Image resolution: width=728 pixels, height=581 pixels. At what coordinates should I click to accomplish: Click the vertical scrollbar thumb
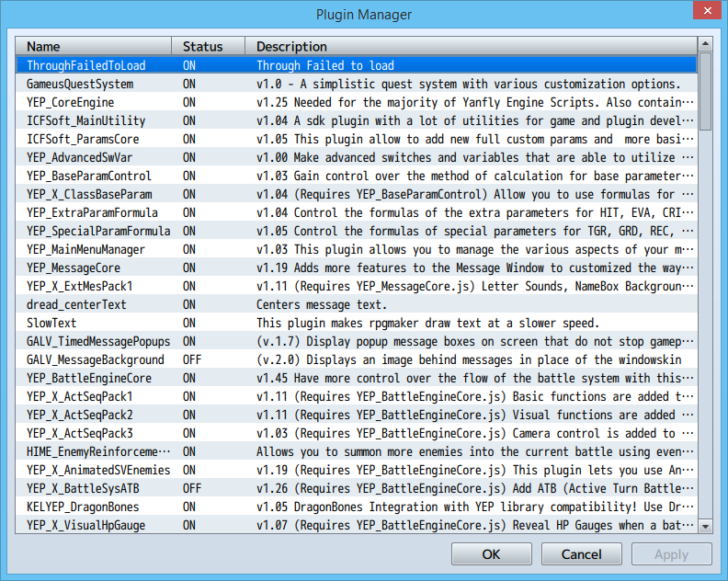[705, 91]
